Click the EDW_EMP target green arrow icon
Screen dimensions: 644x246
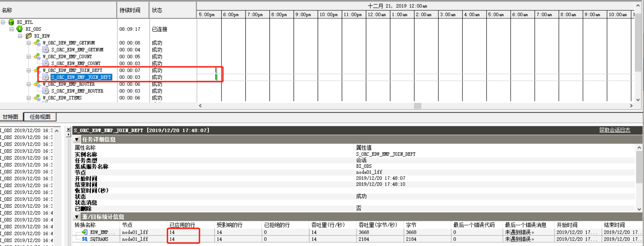click(85, 232)
